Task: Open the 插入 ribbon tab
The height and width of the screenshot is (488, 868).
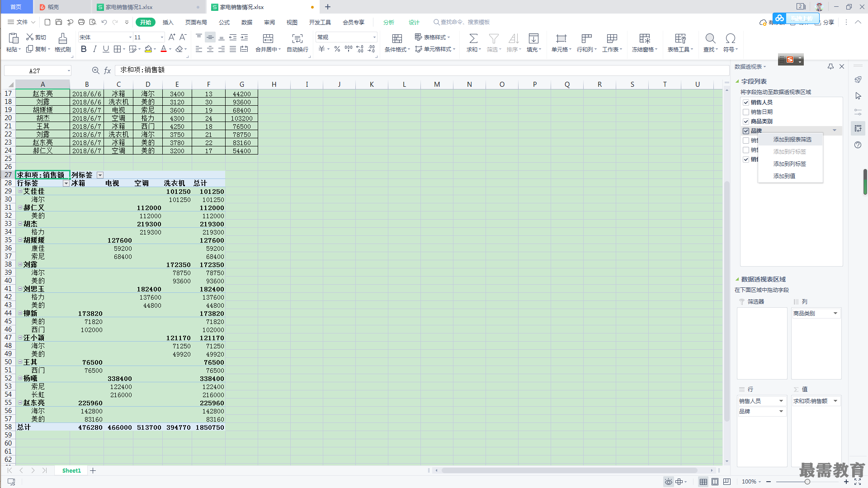Action: [x=168, y=22]
